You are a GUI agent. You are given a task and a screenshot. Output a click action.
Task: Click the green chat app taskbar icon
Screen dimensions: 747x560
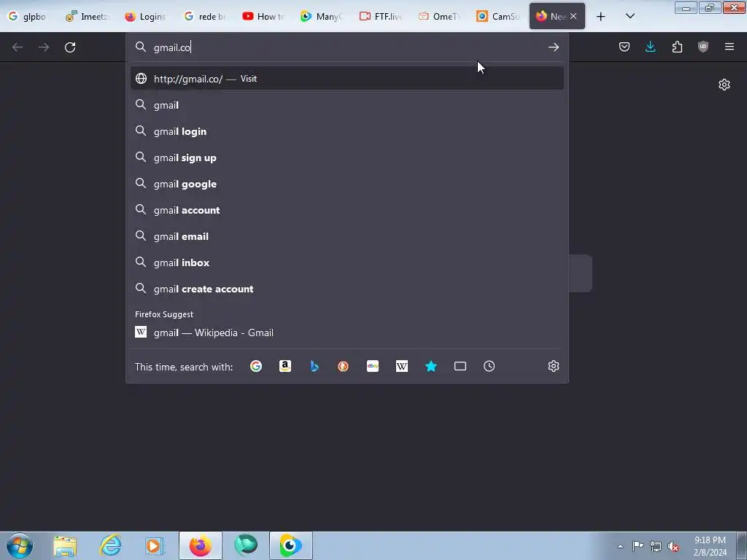click(246, 545)
